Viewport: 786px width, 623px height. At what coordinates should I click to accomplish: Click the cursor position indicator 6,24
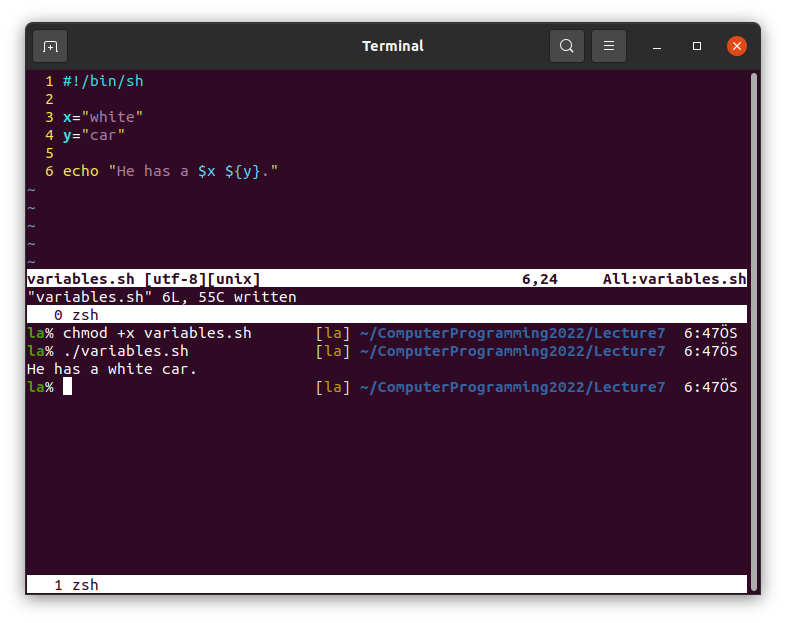pyautogui.click(x=540, y=279)
